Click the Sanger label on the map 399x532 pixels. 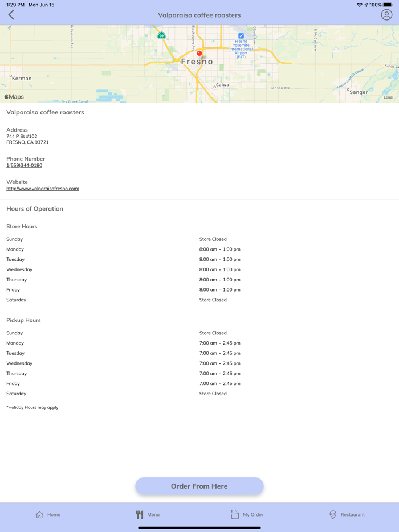tap(359, 92)
